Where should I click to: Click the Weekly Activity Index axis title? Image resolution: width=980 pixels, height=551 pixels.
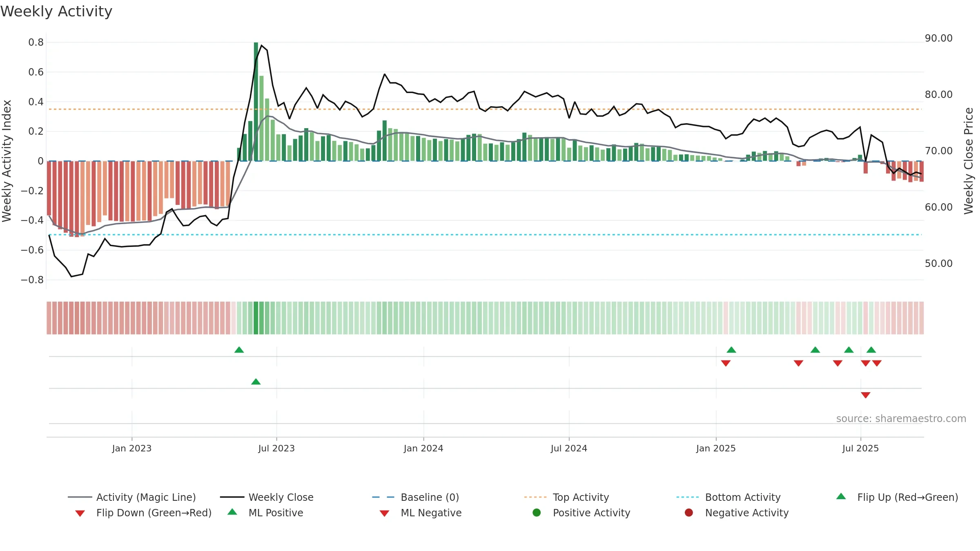7,161
